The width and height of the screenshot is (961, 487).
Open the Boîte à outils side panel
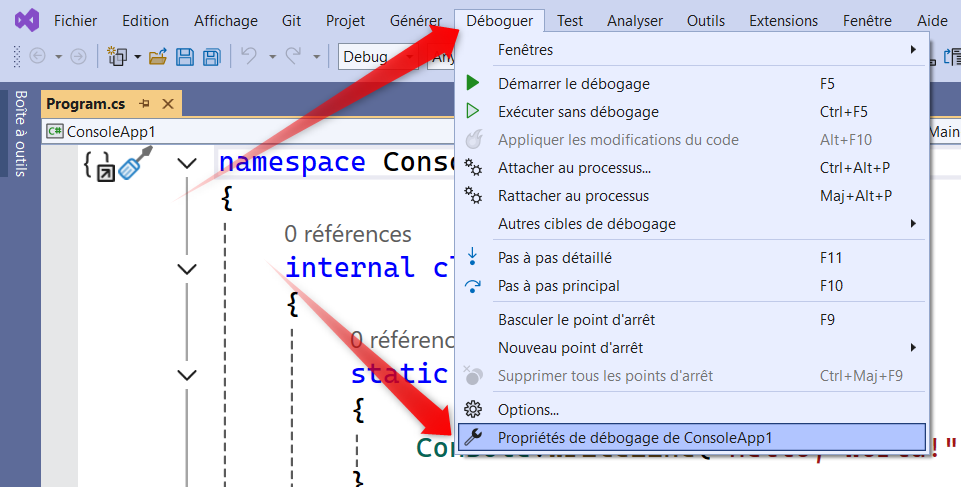tap(20, 133)
